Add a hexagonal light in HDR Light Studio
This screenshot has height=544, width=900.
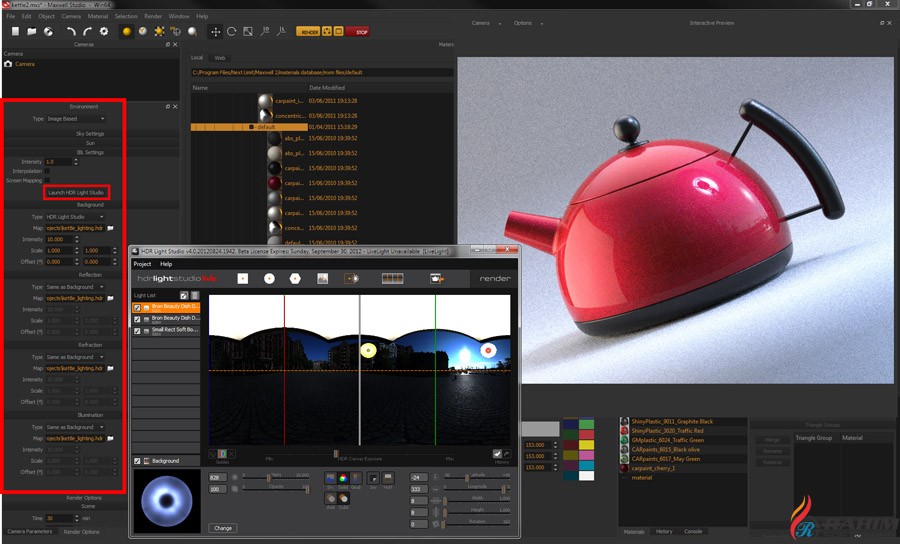pyautogui.click(x=296, y=278)
